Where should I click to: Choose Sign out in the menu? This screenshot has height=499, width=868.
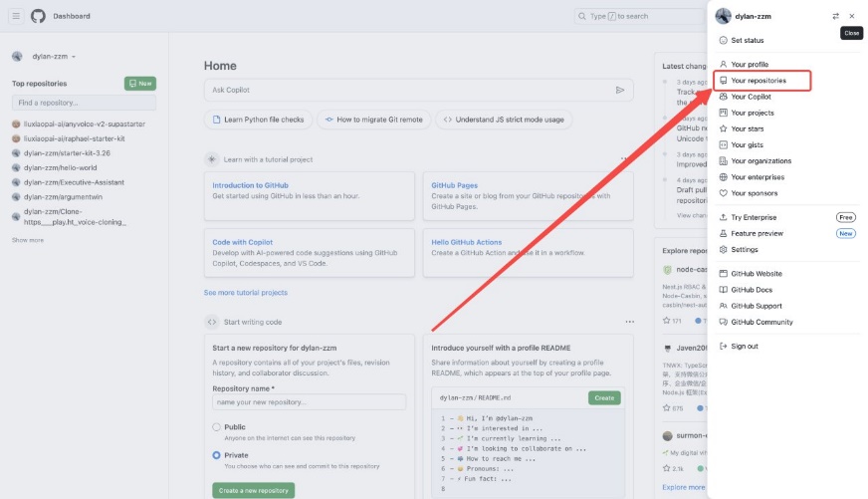pyautogui.click(x=745, y=346)
